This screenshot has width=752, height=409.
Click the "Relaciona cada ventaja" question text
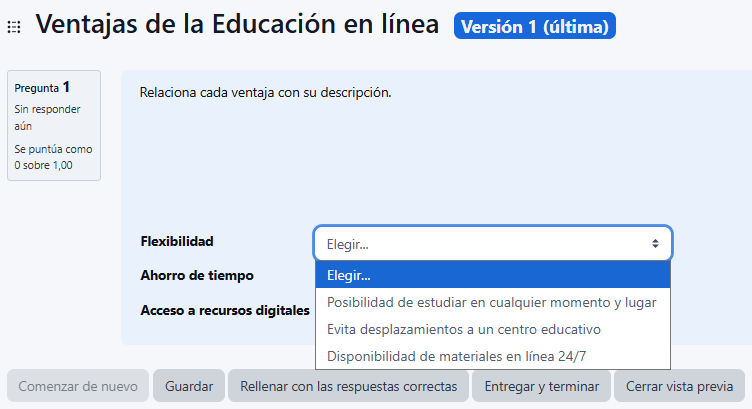pos(265,93)
